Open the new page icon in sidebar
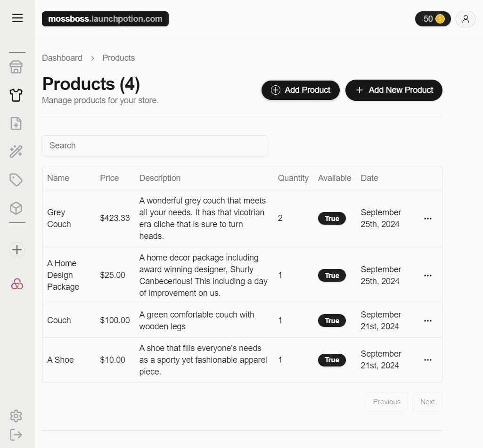Viewport: 483px width, 448px height. coord(16,123)
